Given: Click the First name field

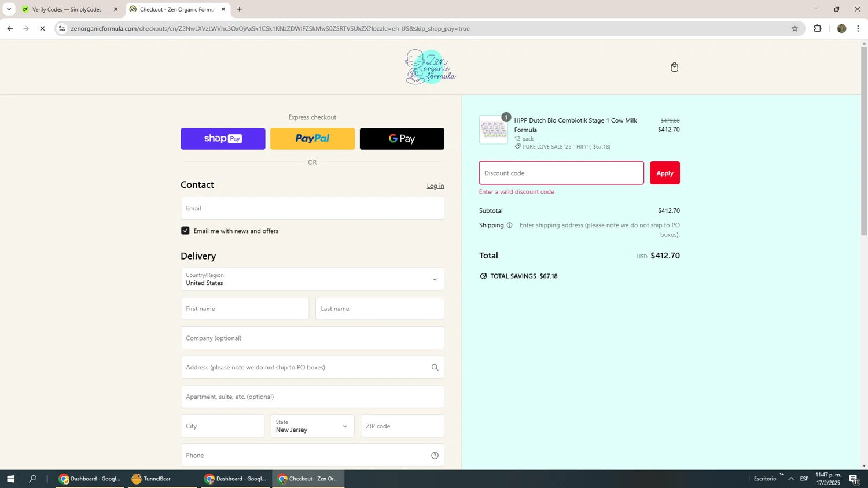Looking at the screenshot, I should (x=245, y=309).
